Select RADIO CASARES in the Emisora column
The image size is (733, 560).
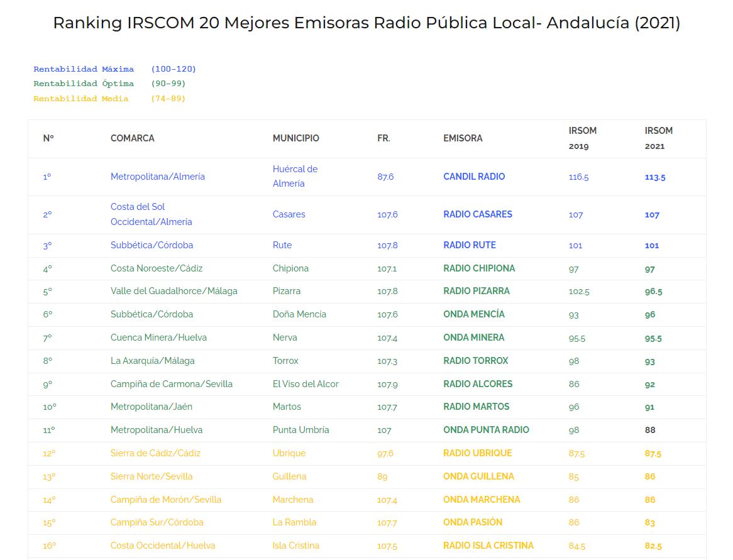click(477, 214)
